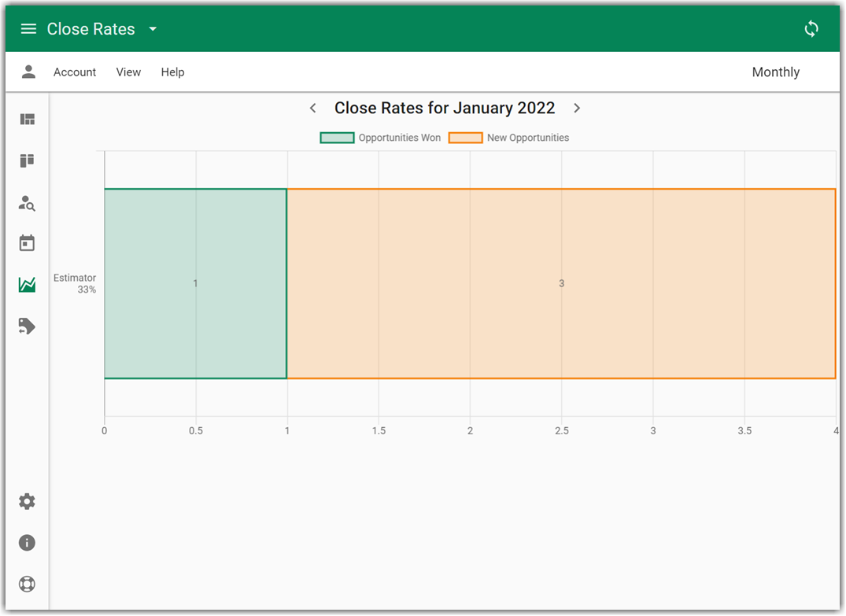Viewport: 846px width, 616px height.
Task: Open Settings via the gear icon
Action: pos(27,501)
